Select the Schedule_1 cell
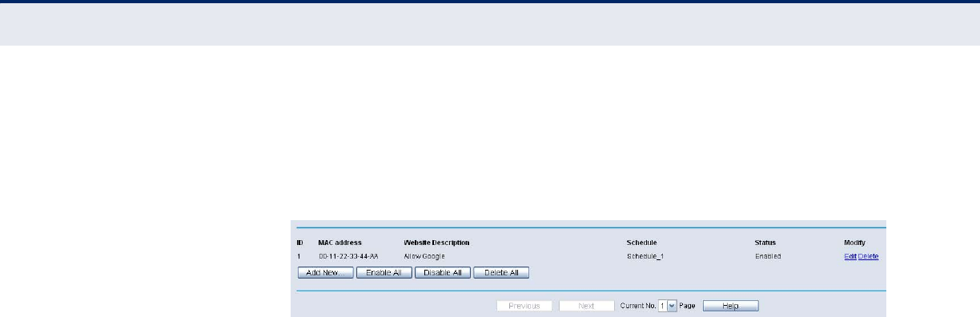Viewport: 980px width, 317px height. click(x=645, y=256)
